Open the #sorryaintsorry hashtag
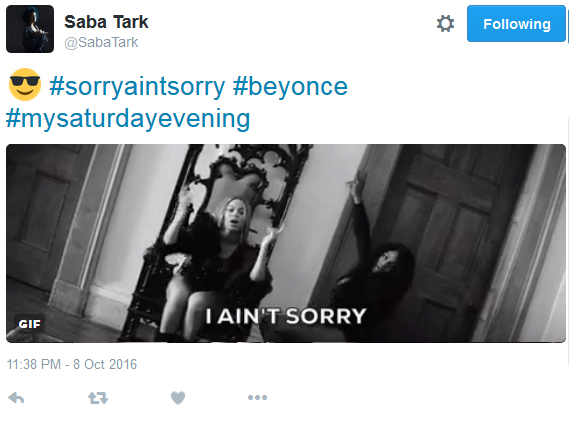This screenshot has height=426, width=574. click(x=137, y=87)
